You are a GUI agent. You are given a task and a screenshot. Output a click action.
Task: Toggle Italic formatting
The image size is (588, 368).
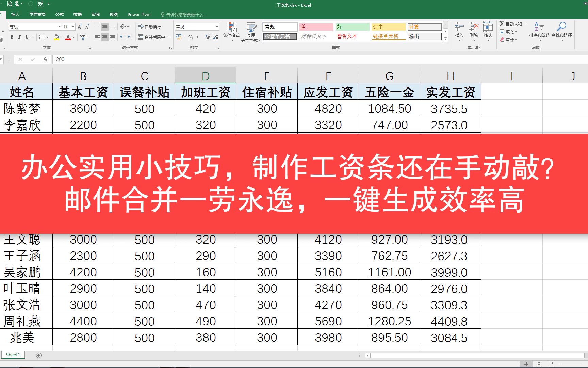pyautogui.click(x=19, y=37)
